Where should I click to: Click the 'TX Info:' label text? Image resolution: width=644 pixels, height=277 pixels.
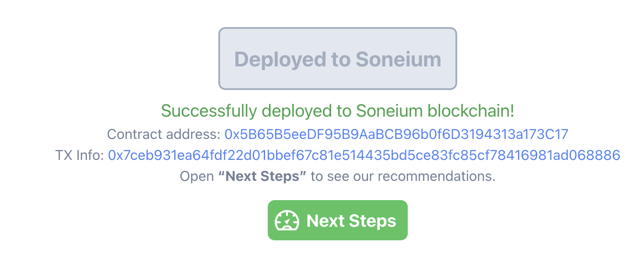pos(80,155)
